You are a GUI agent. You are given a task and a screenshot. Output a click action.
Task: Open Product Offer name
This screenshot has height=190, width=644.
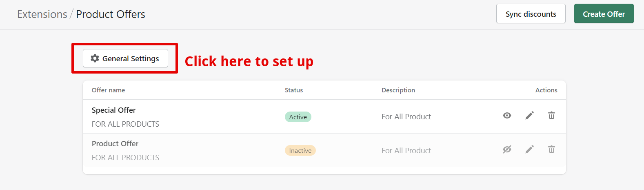click(x=115, y=144)
